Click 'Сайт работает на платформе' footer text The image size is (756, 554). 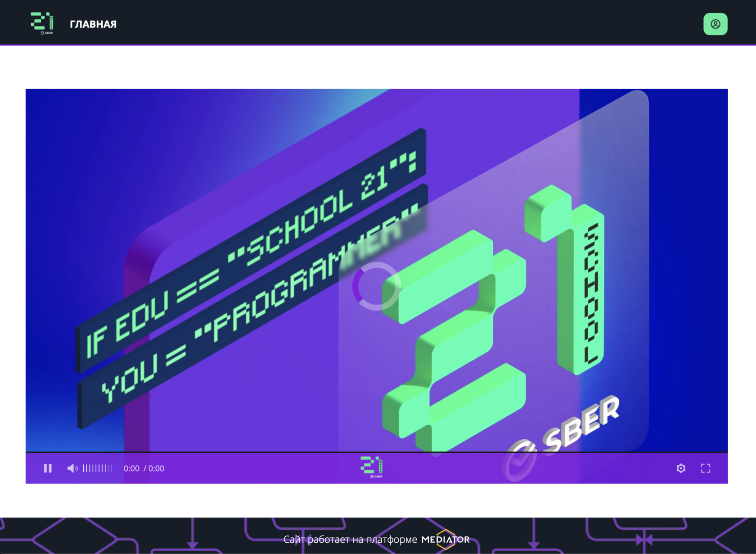point(350,540)
